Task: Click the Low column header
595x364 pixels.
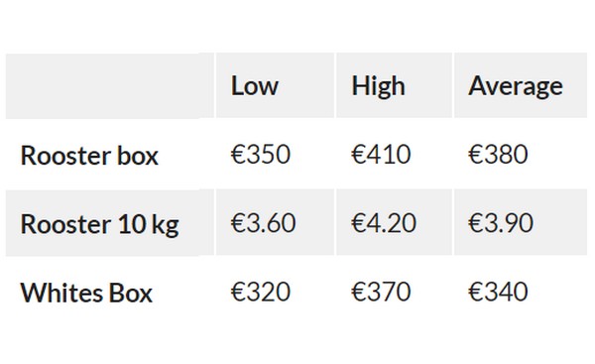Action: (x=255, y=85)
